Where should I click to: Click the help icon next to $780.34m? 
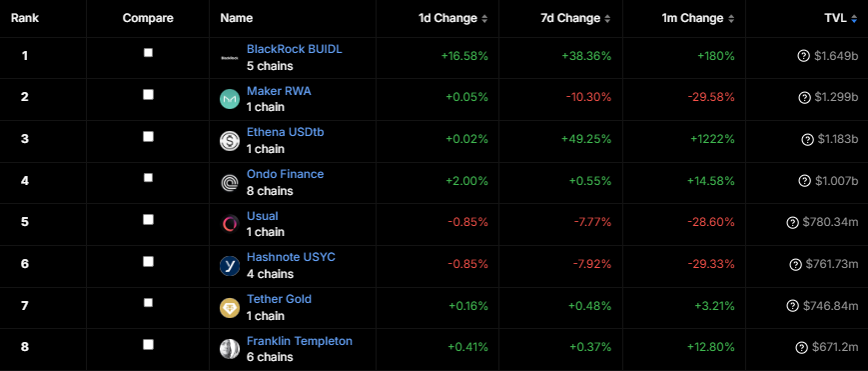[792, 222]
